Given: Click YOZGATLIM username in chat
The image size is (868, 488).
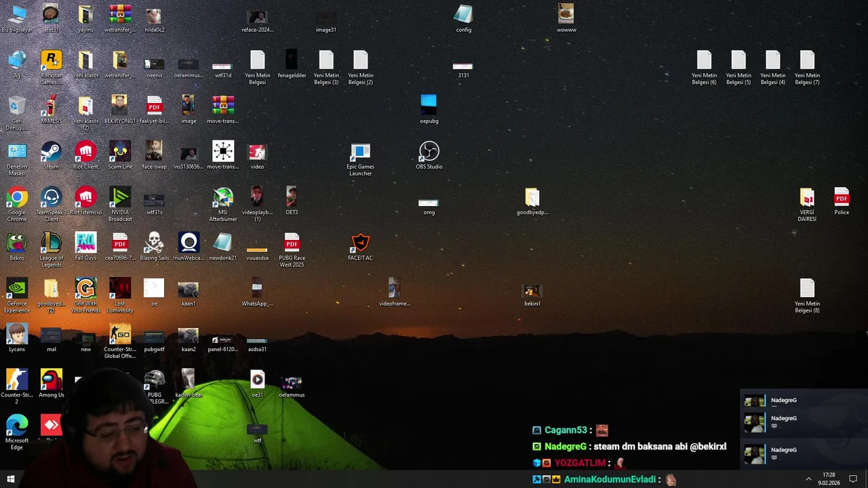Looking at the screenshot, I should 580,463.
